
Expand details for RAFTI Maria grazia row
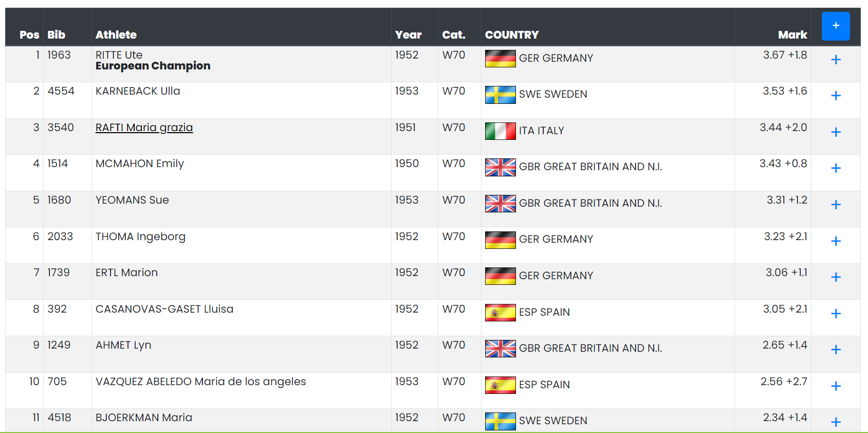click(x=836, y=132)
